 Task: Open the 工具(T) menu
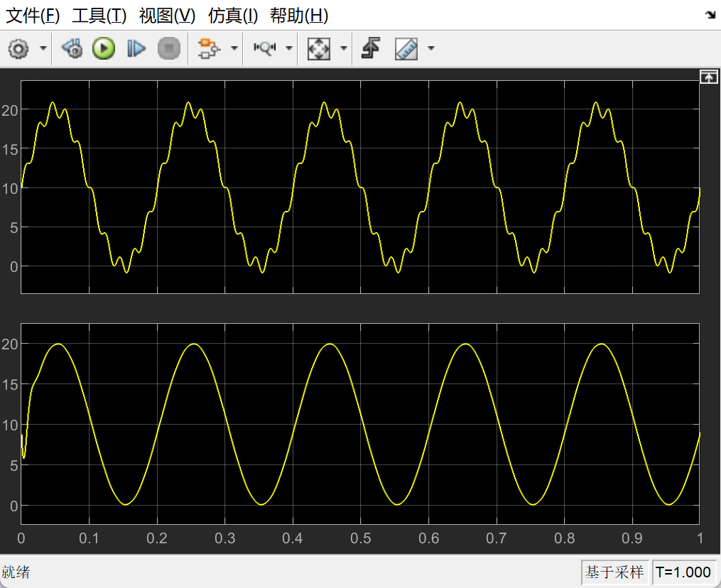point(99,16)
